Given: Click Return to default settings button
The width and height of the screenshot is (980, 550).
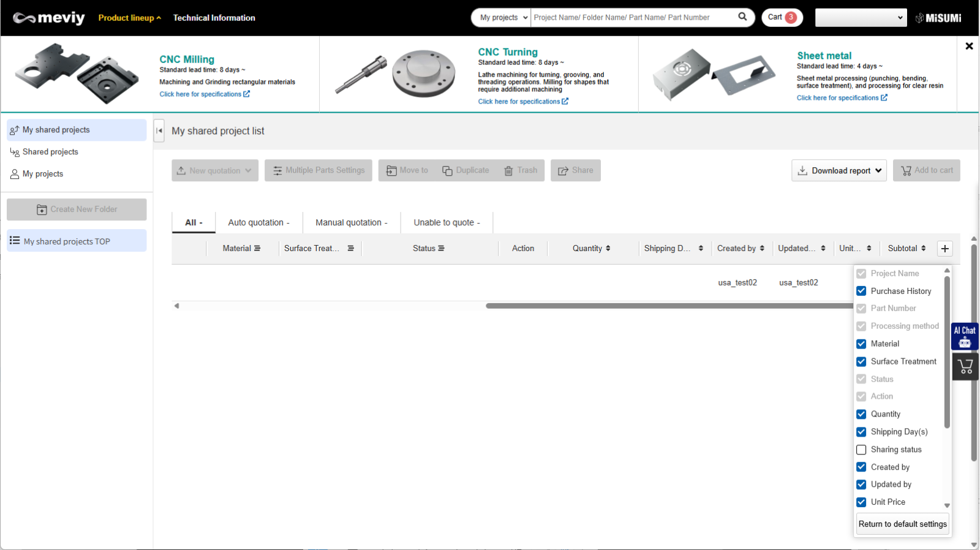Looking at the screenshot, I should tap(902, 524).
